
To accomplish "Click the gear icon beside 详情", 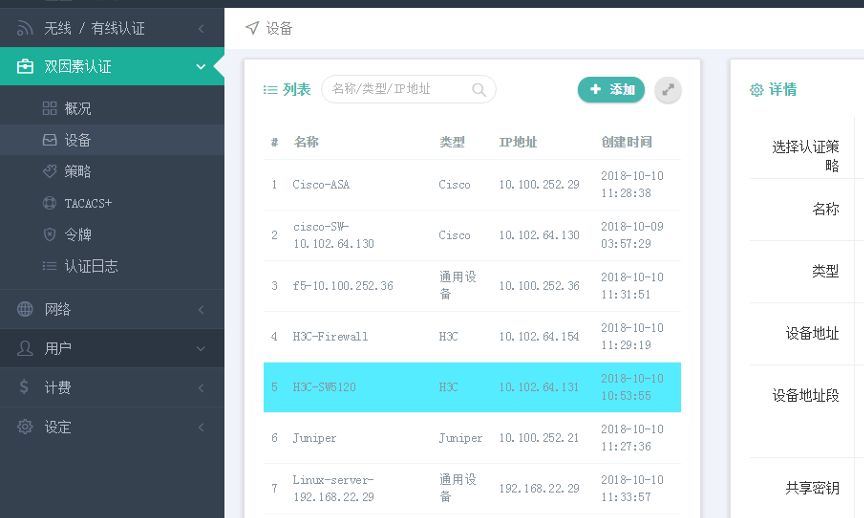I will [x=757, y=90].
